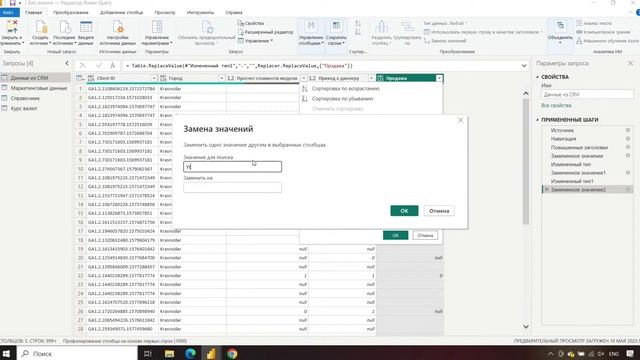Select the 'Маркетинговые данные' query

coord(35,88)
